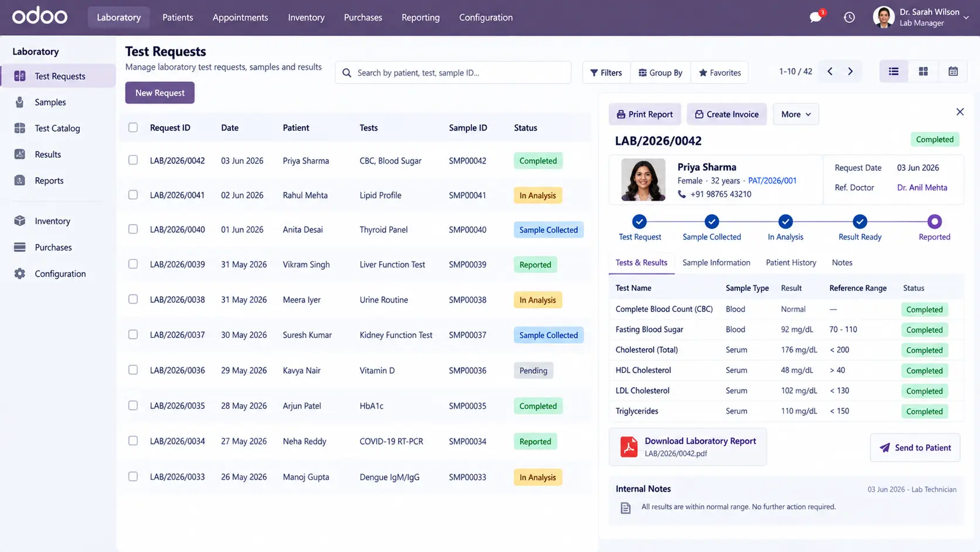Open the Filters dropdown
Viewport: 980px width, 552px height.
(x=606, y=73)
